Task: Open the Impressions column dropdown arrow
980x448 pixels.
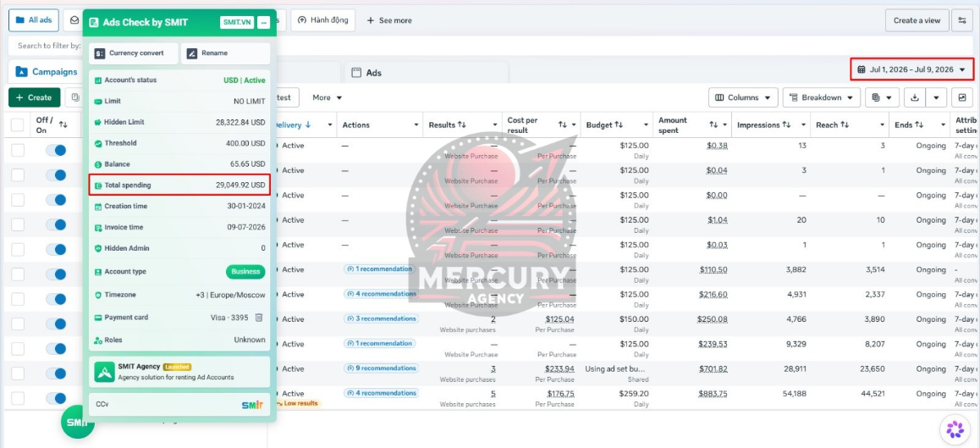Action: [x=803, y=125]
